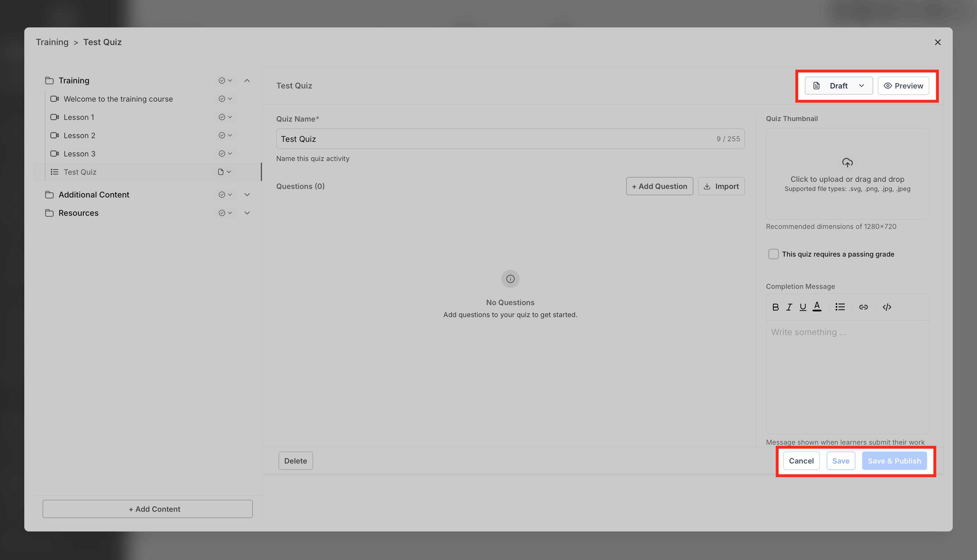Click the Add Question button
Image resolution: width=977 pixels, height=560 pixels.
coord(659,186)
